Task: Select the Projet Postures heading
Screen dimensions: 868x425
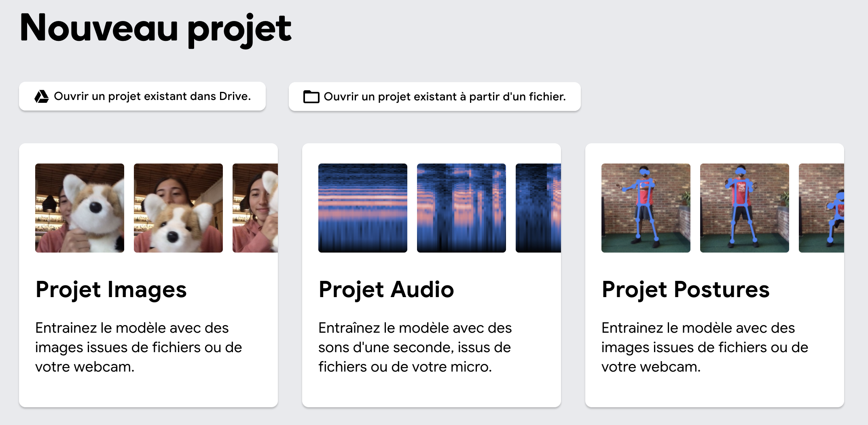Action: 686,289
